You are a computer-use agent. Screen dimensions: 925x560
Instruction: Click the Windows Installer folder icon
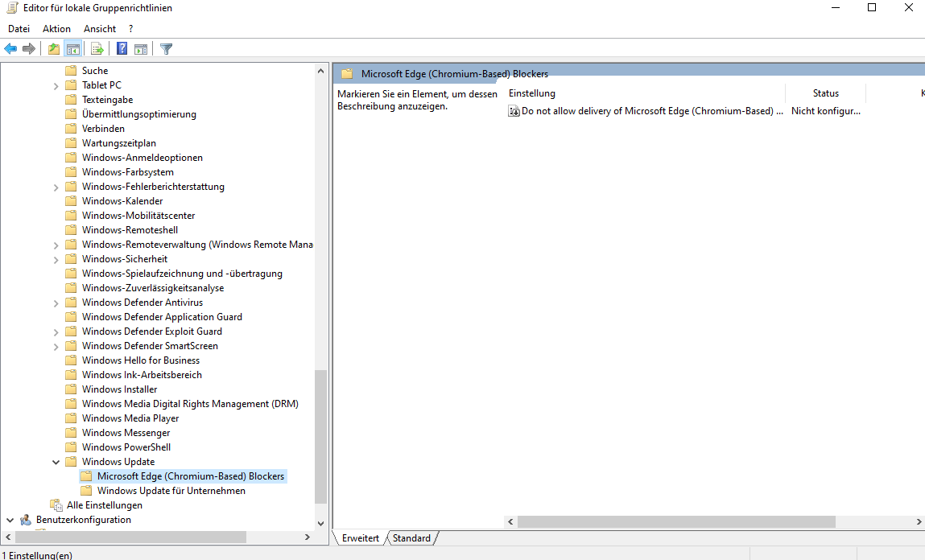(x=72, y=389)
